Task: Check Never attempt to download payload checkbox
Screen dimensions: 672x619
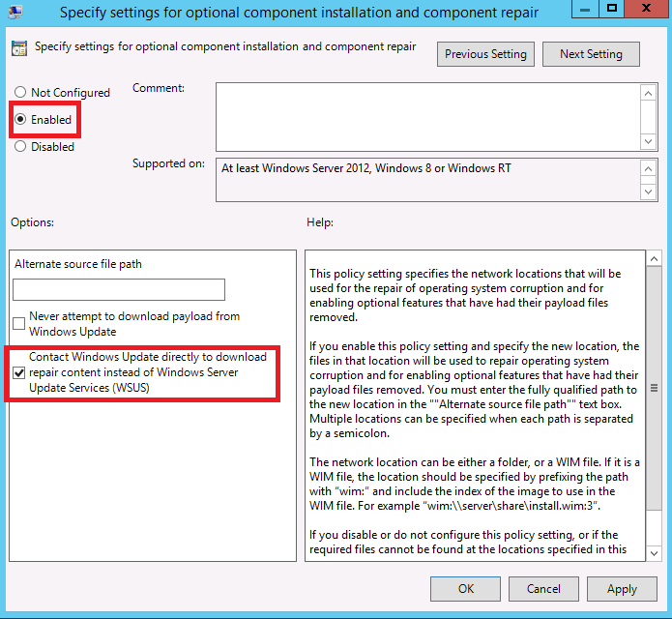Action: click(19, 324)
